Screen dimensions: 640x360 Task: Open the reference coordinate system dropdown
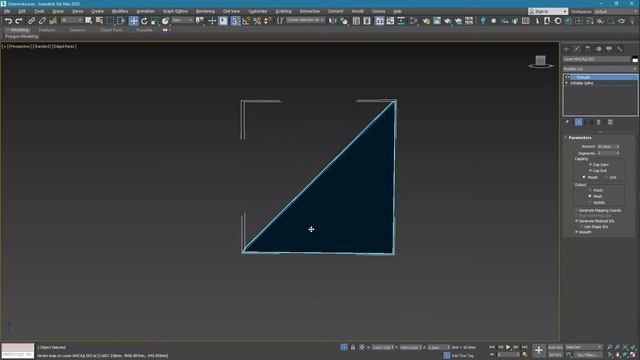(x=182, y=20)
